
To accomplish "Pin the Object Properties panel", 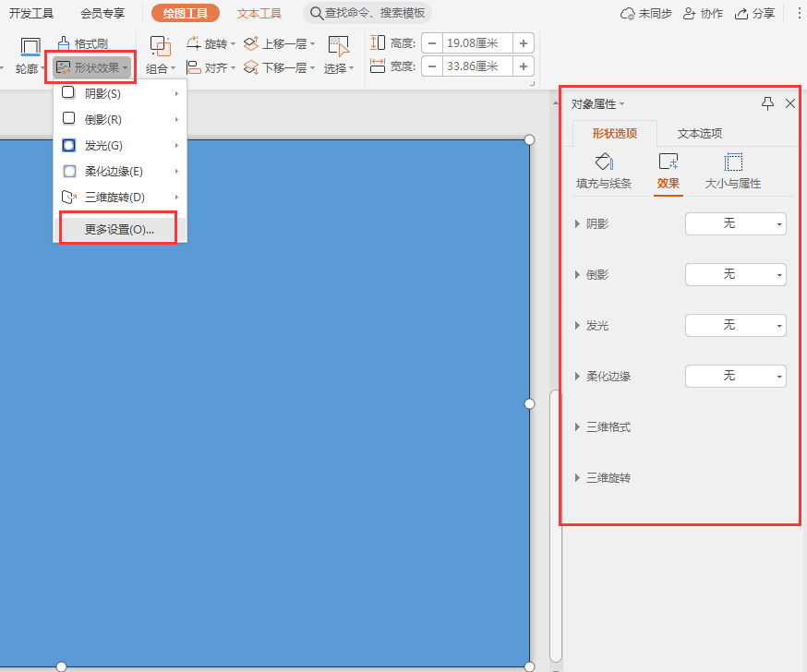I will pyautogui.click(x=767, y=103).
